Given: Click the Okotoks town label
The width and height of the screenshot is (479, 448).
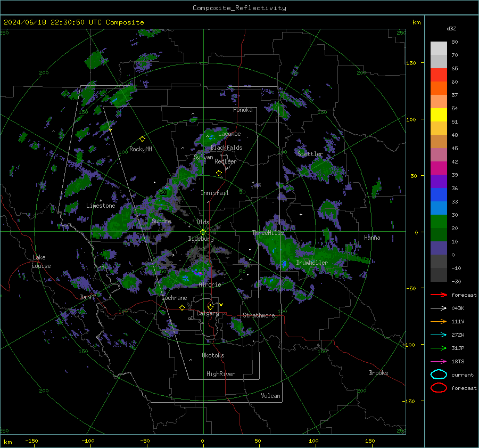Looking at the screenshot, I should 213,355.
